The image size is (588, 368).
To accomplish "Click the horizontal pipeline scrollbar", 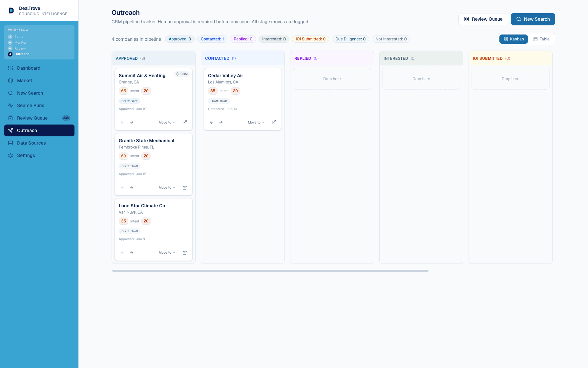I will (x=270, y=271).
